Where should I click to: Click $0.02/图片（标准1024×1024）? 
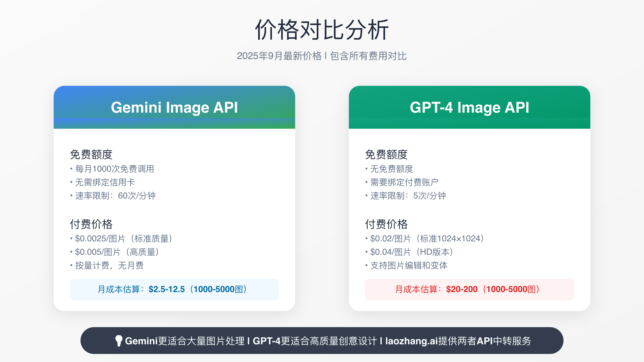[427, 239]
